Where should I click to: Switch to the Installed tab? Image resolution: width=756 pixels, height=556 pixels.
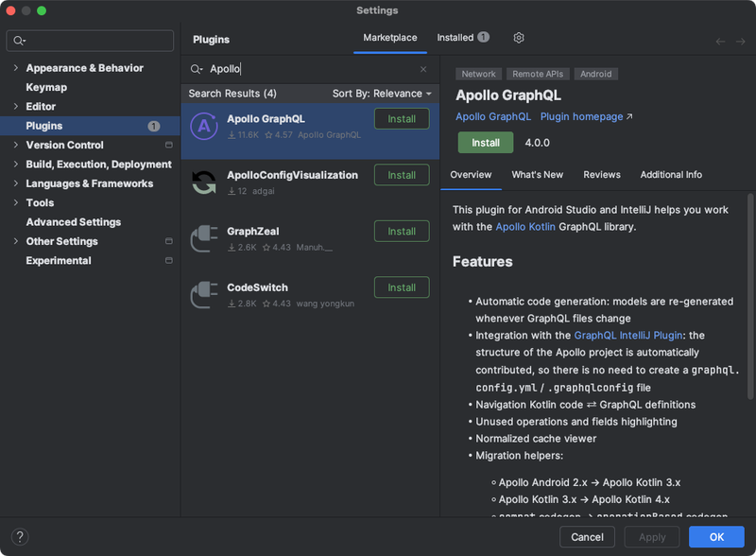[x=463, y=38]
